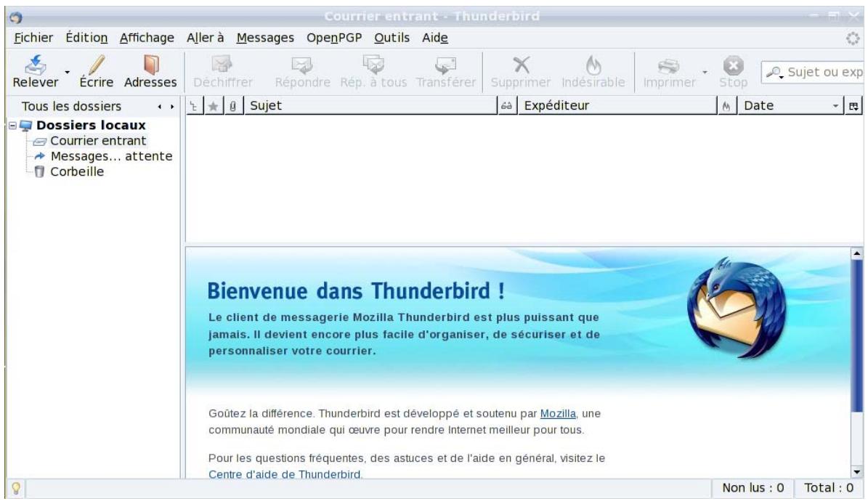Click the Tous les dossiers header
The width and height of the screenshot is (868, 501).
71,106
